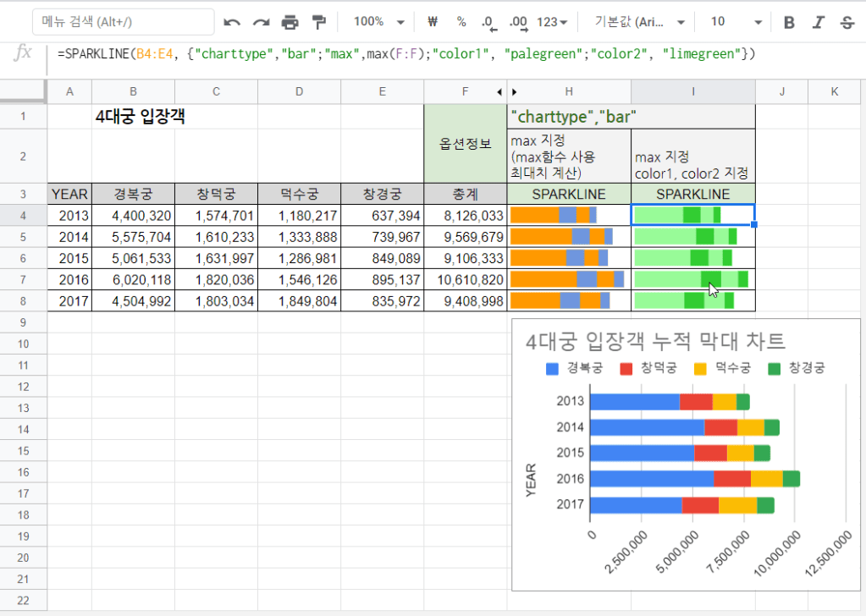The image size is (866, 616).
Task: Apply Korean won currency format
Action: pyautogui.click(x=433, y=22)
